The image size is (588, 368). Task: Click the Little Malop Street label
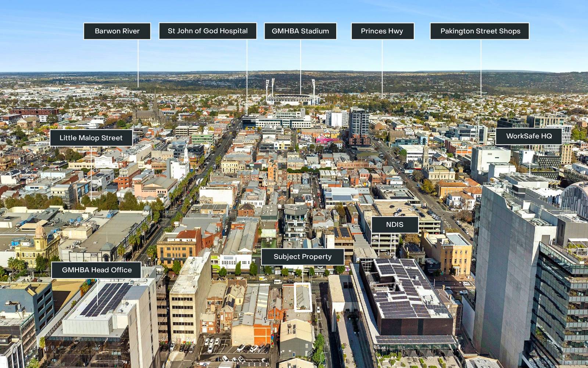[91, 138]
